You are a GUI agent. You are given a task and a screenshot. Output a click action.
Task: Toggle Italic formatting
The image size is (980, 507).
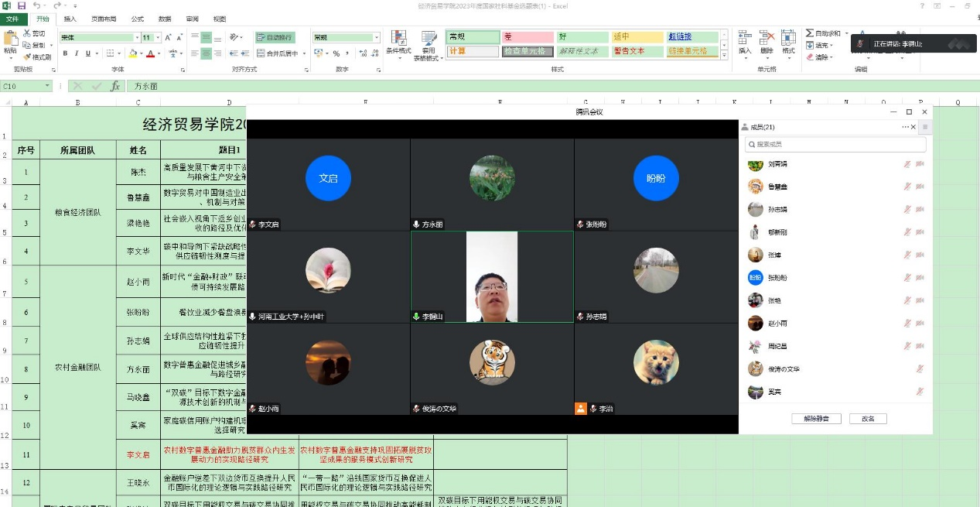[x=77, y=53]
